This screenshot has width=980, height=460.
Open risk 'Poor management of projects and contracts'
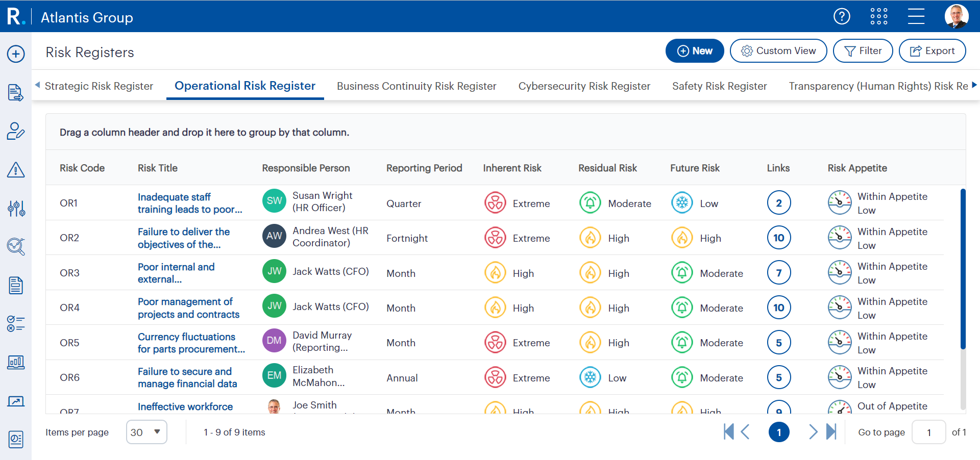(188, 308)
